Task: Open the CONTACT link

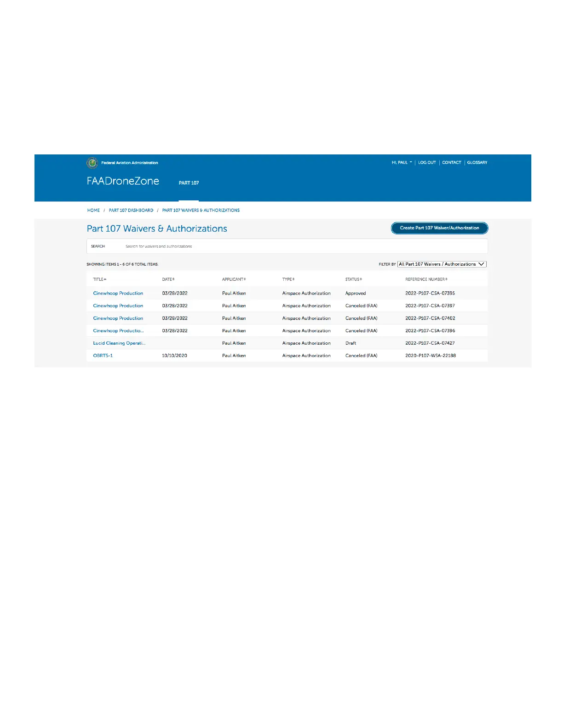Action: click(452, 162)
